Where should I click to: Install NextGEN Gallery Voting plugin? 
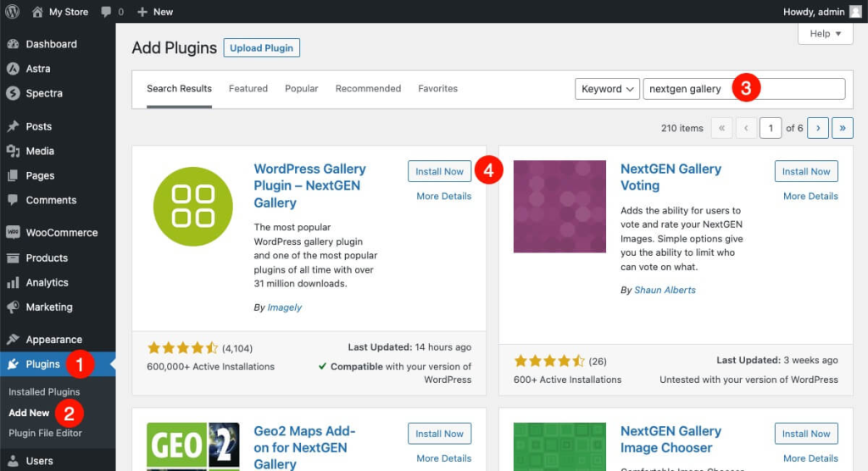pyautogui.click(x=806, y=171)
